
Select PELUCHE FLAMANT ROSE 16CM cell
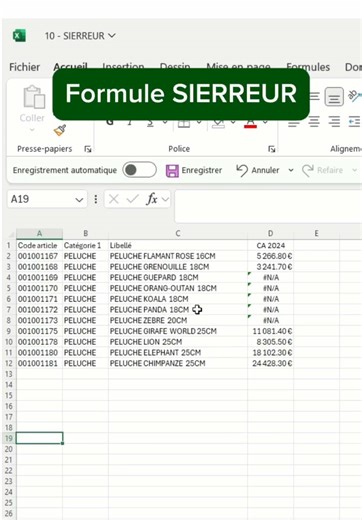(178, 256)
